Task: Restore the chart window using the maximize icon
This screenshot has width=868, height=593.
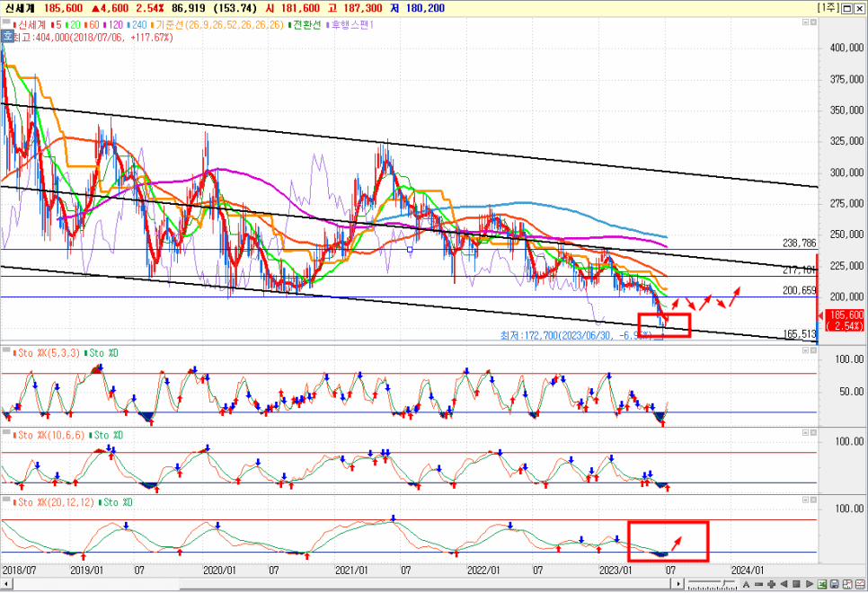Action: point(847,8)
